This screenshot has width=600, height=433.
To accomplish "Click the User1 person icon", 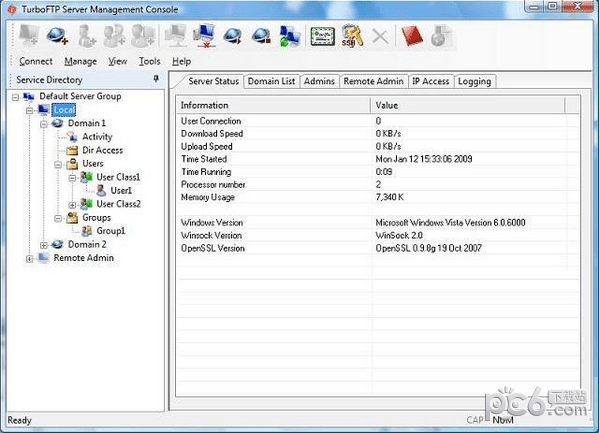I will click(x=101, y=190).
